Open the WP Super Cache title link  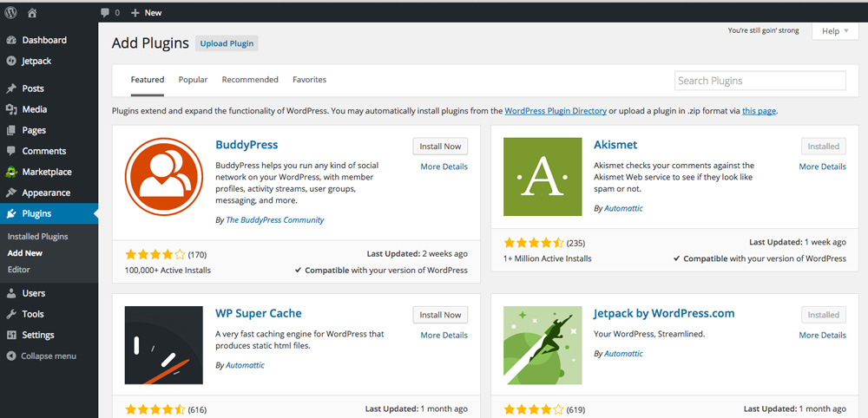point(259,314)
